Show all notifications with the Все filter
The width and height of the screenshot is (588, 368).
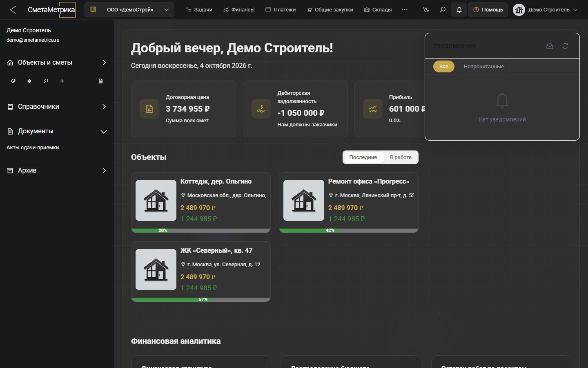coord(444,67)
